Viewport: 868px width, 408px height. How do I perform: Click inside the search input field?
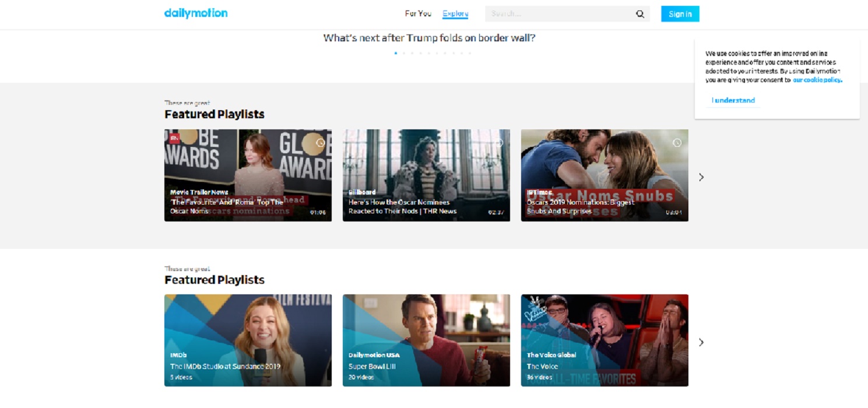(554, 13)
